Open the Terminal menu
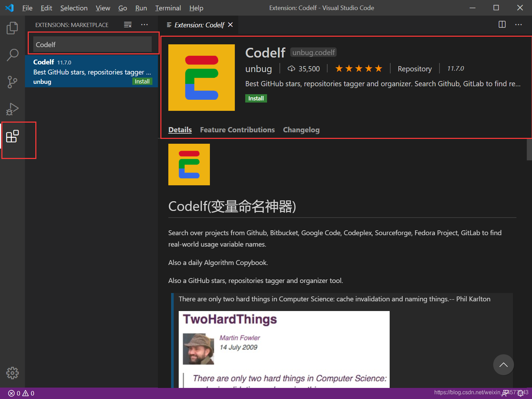Image resolution: width=532 pixels, height=399 pixels. 168,8
